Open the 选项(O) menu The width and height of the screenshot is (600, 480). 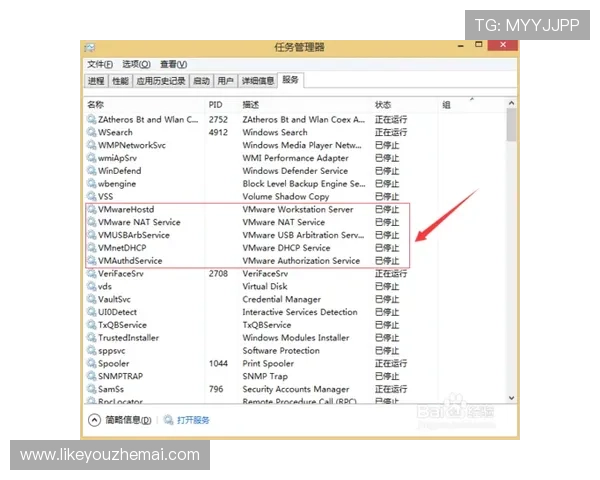pos(136,64)
